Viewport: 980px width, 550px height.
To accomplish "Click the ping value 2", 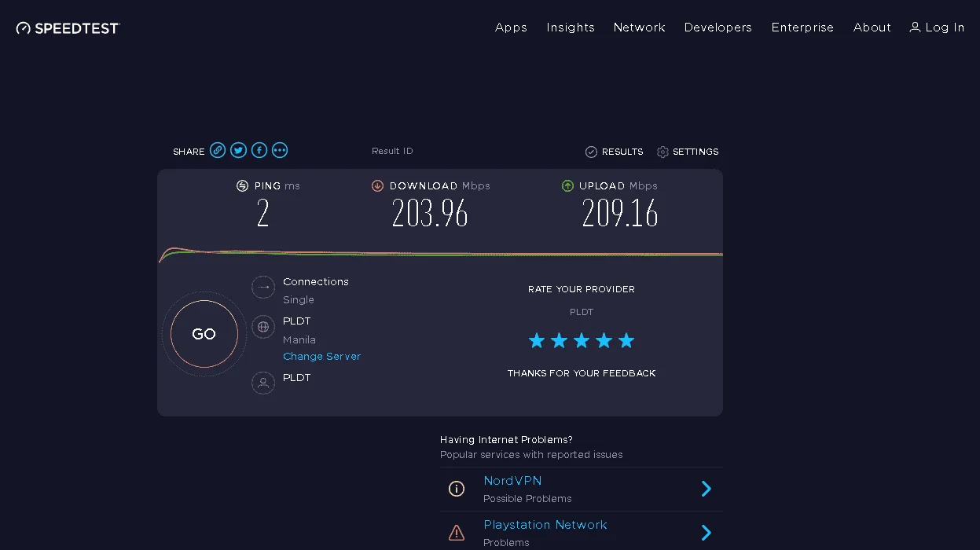I will (x=262, y=213).
